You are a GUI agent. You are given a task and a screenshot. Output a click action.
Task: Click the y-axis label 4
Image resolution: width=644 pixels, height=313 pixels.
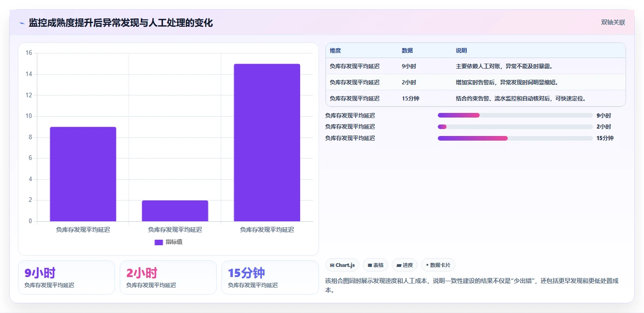coord(30,179)
